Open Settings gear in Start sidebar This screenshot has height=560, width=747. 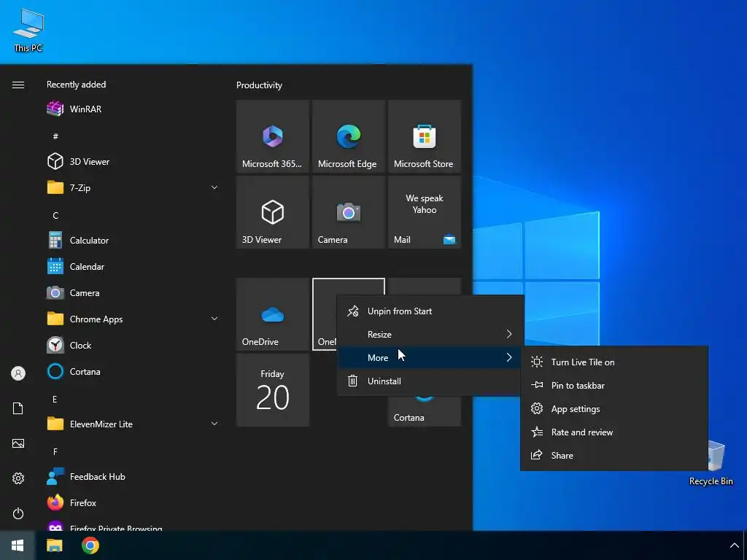(x=18, y=478)
